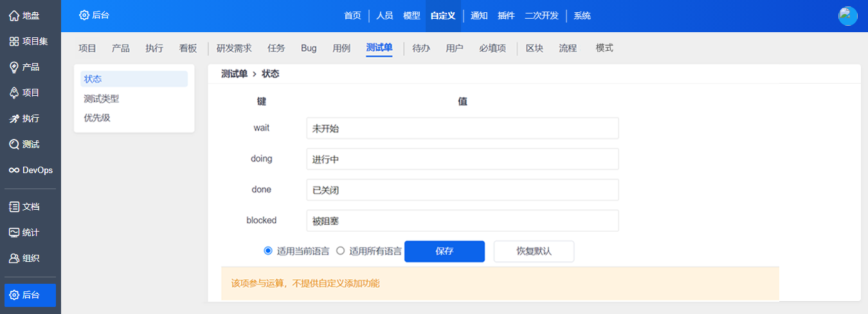The height and width of the screenshot is (314, 868).
Task: Open 项目集 grid icon in sidebar
Action: point(14,41)
